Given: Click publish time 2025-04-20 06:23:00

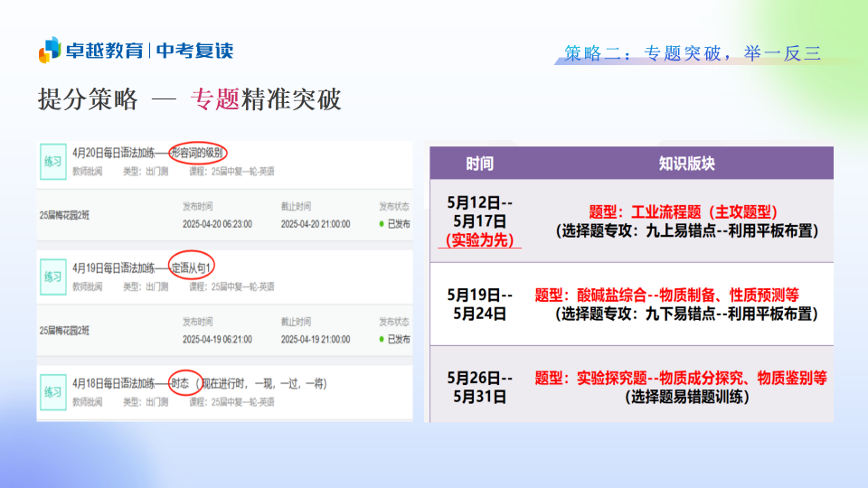Looking at the screenshot, I should coord(217,224).
